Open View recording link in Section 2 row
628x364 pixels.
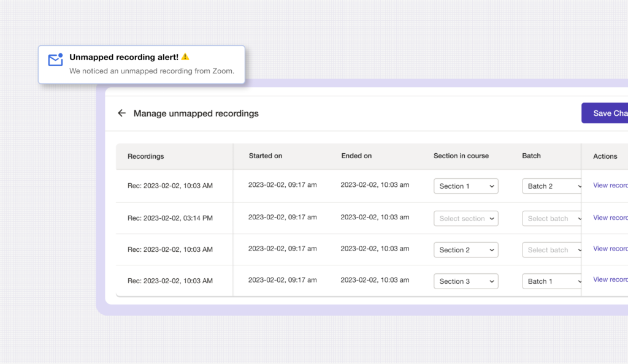[610, 248]
